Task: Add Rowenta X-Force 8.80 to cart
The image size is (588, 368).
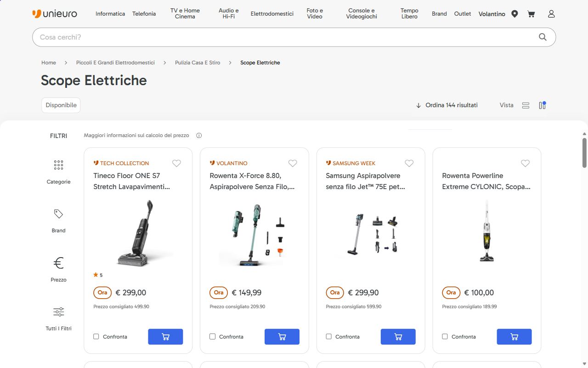Action: (282, 337)
